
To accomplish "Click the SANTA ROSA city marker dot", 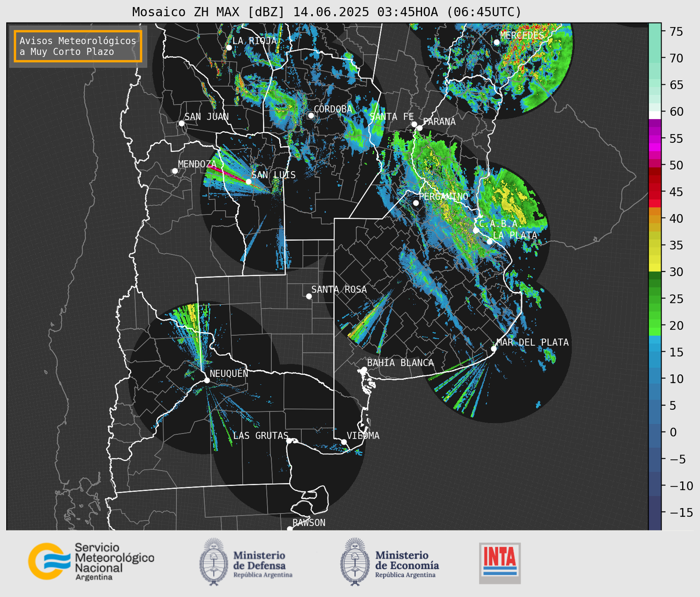I will pyautogui.click(x=309, y=296).
